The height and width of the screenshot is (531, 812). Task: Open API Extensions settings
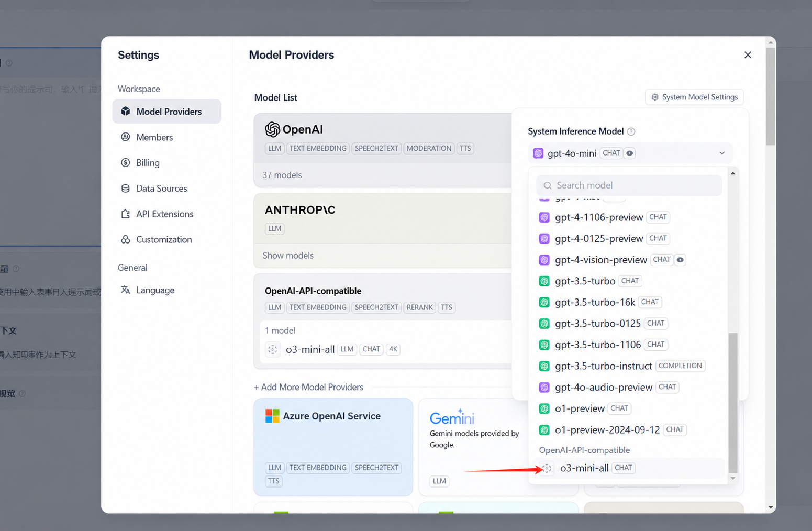[x=167, y=214]
